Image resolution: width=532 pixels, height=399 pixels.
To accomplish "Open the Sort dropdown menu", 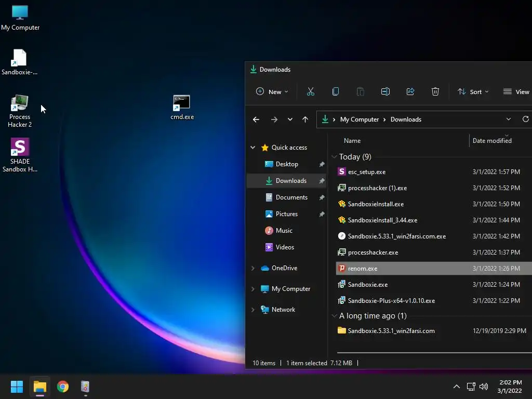I will point(473,91).
